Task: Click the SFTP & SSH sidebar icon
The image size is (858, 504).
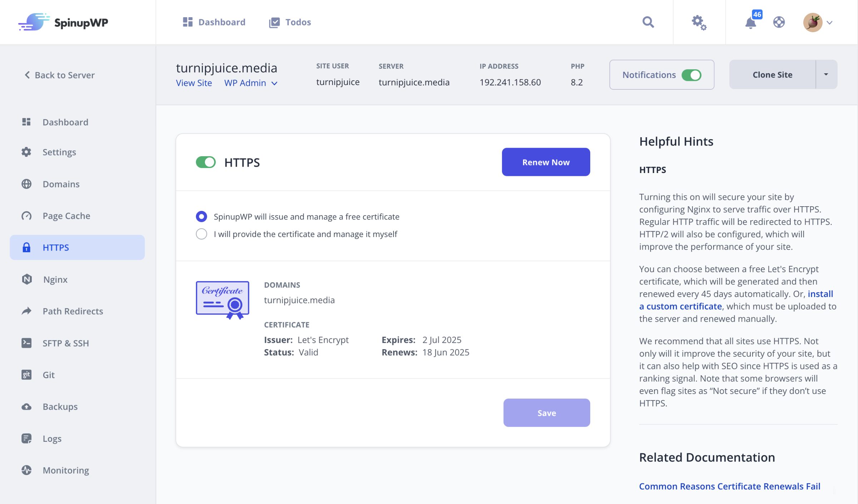Action: (x=27, y=342)
